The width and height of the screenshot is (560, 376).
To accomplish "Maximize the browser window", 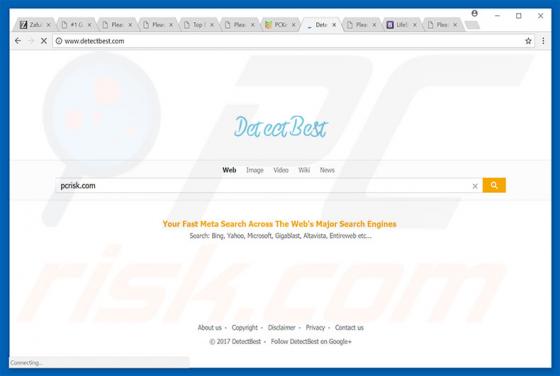I will click(519, 16).
